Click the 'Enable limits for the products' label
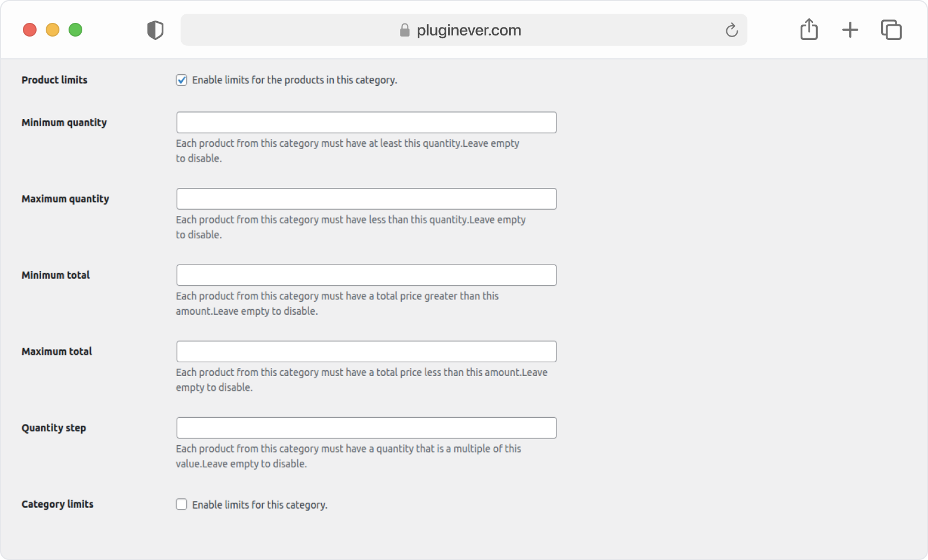The image size is (928, 560). 294,80
